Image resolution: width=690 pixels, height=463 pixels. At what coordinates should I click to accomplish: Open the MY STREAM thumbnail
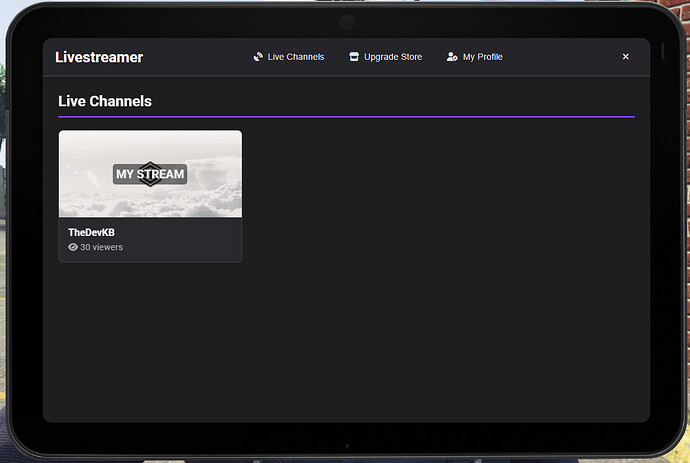(x=150, y=173)
